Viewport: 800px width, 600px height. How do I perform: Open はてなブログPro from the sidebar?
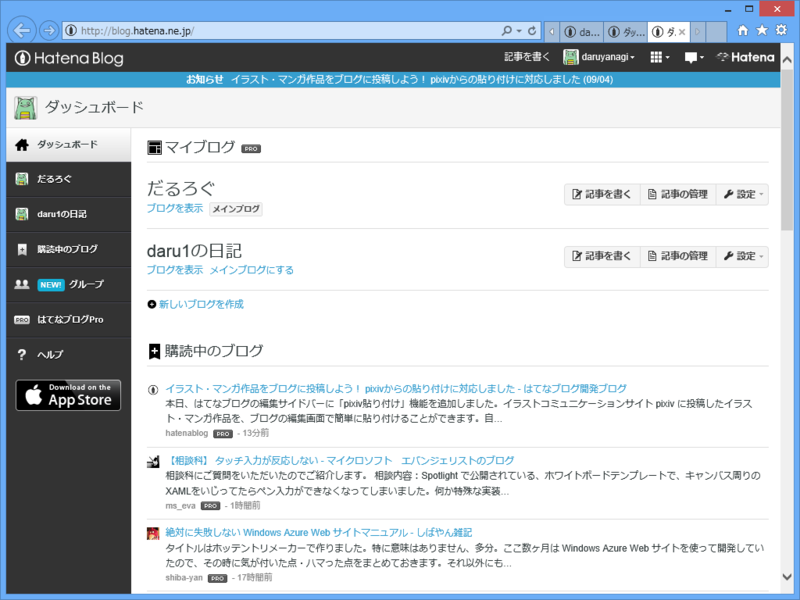click(68, 320)
